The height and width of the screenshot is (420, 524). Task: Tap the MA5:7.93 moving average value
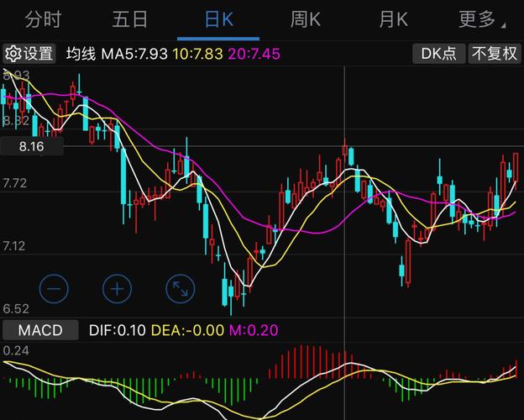(134, 54)
